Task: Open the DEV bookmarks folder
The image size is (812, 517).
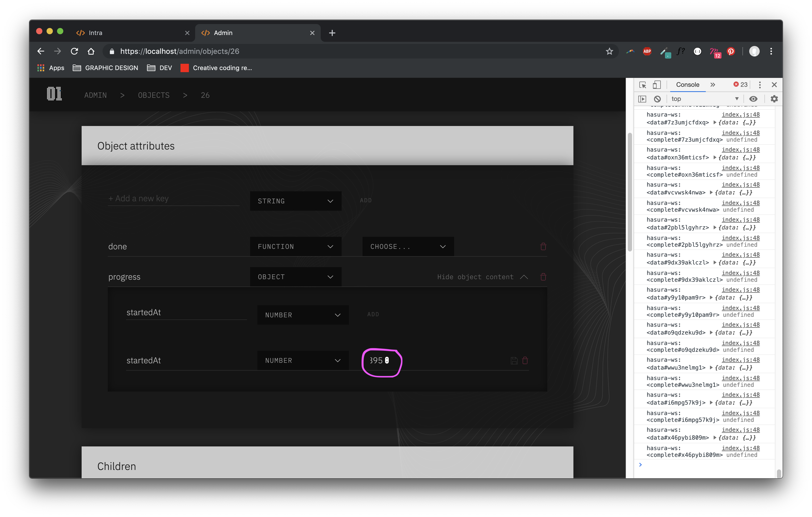Action: (160, 68)
